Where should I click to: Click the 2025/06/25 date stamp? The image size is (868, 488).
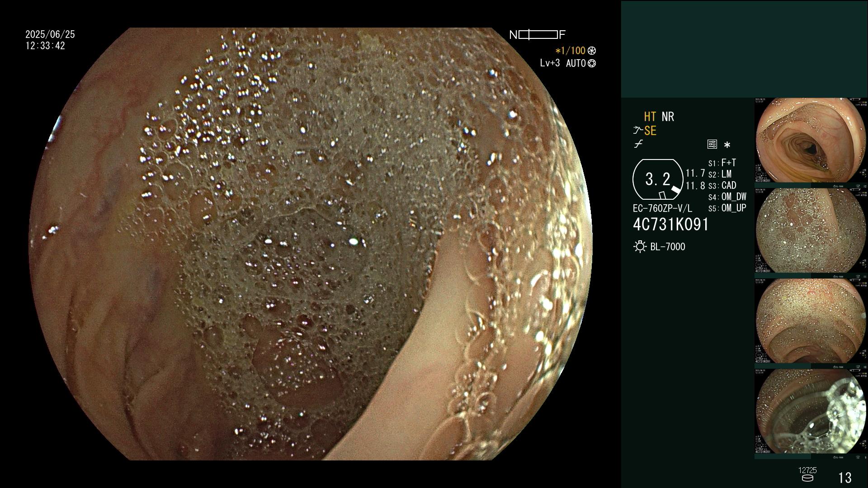point(50,34)
